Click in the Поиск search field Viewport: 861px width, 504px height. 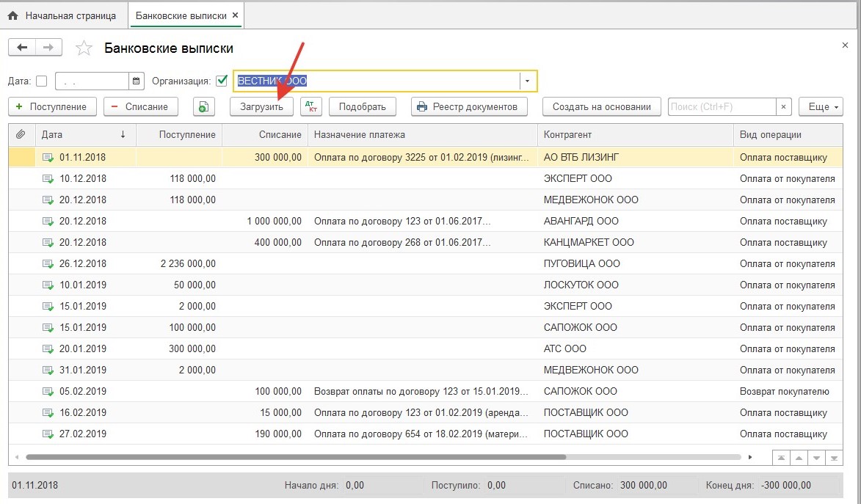point(722,106)
